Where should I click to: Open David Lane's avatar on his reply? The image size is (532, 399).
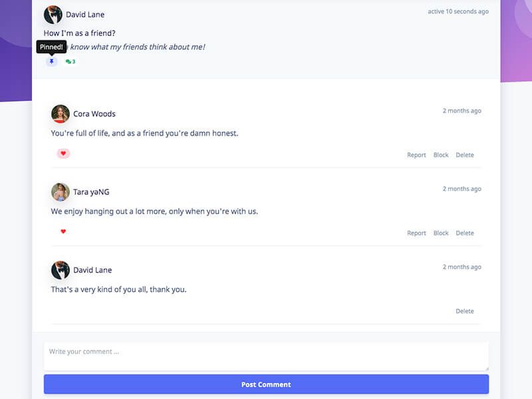(x=61, y=269)
